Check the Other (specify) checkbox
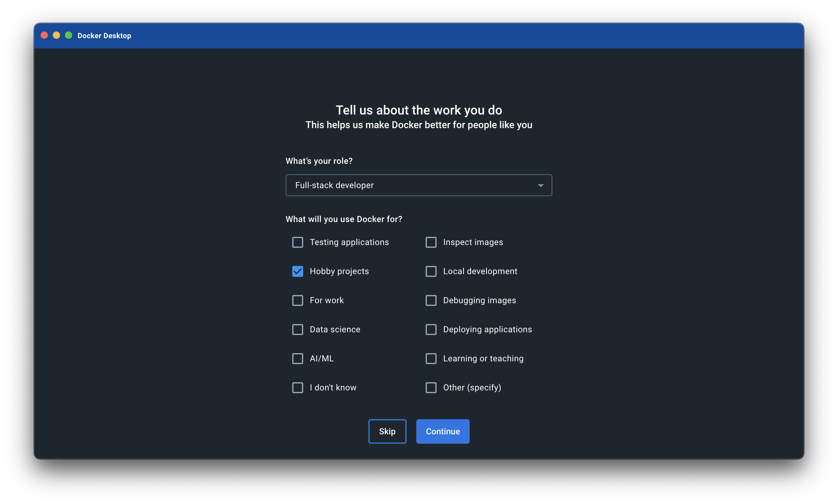Image resolution: width=838 pixels, height=504 pixels. pos(431,387)
